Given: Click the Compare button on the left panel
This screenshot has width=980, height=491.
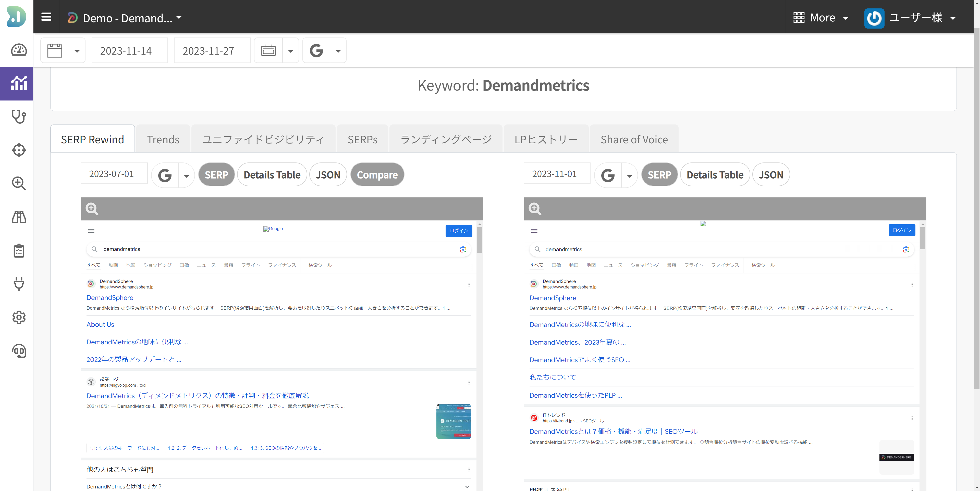Looking at the screenshot, I should (377, 174).
